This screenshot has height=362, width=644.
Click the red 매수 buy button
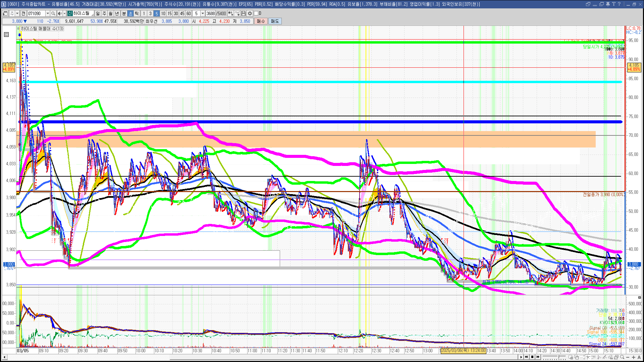[261, 21]
